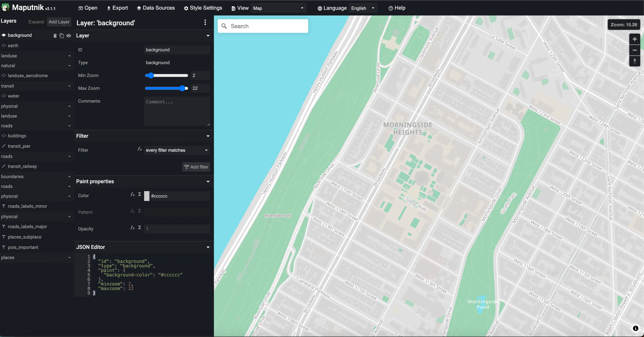Viewport: 644px width, 337px height.
Task: Delete the background layer with trash icon
Action: (55, 36)
